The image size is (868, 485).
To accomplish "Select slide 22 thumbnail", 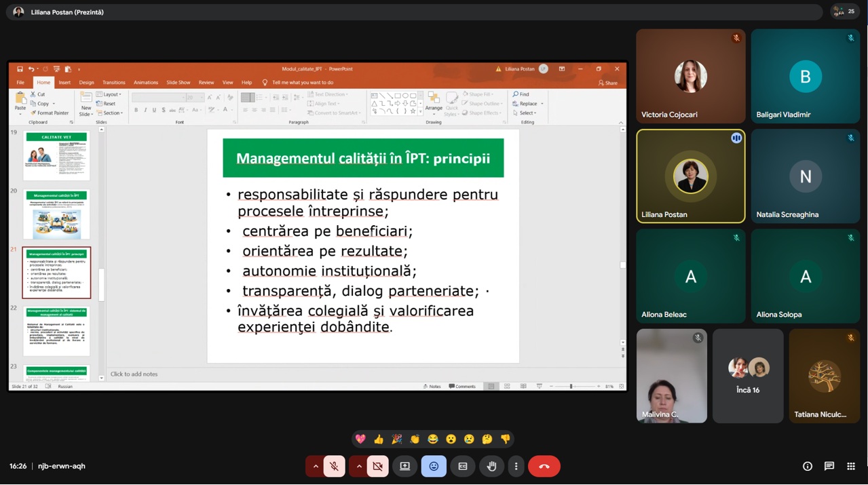I will pyautogui.click(x=56, y=331).
